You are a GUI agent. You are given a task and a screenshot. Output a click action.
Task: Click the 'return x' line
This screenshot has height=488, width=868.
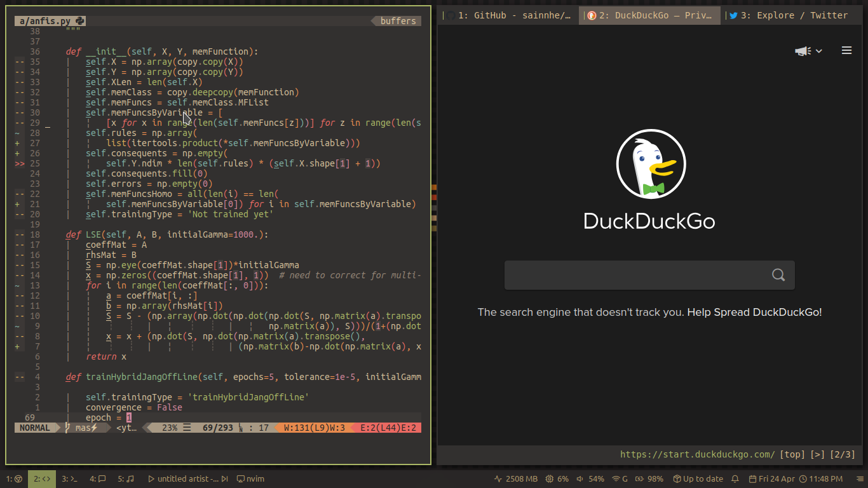[x=106, y=356]
